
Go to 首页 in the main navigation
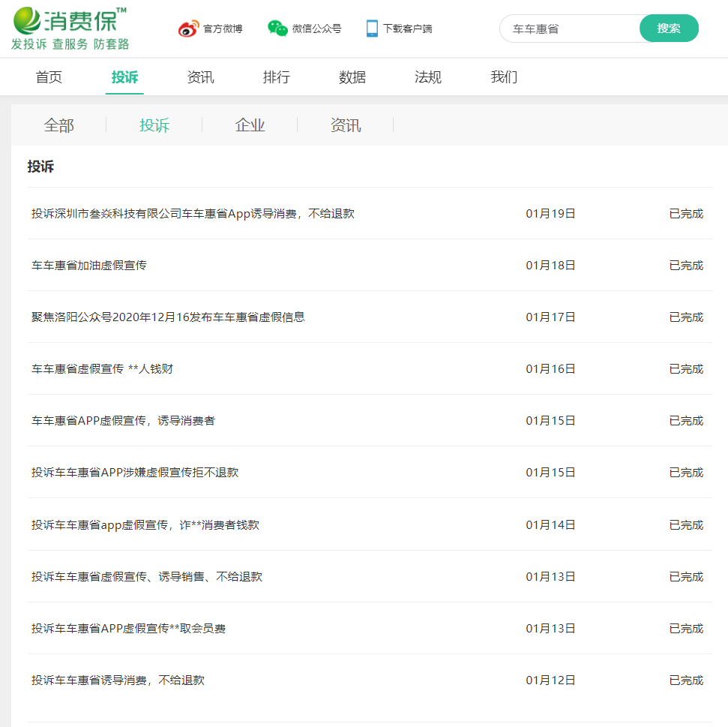49,77
